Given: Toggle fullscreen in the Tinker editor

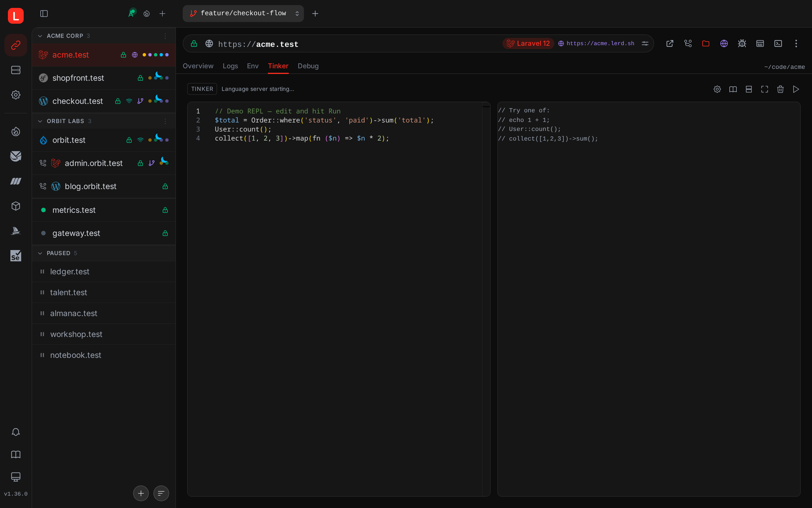Looking at the screenshot, I should (x=764, y=89).
